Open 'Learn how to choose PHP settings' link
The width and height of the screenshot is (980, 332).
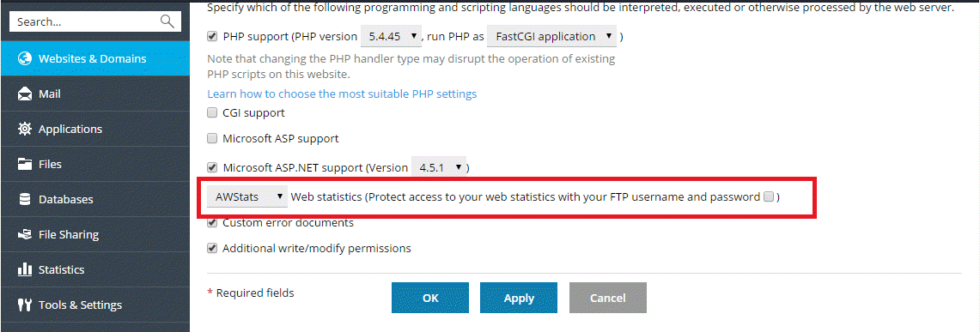tap(342, 94)
